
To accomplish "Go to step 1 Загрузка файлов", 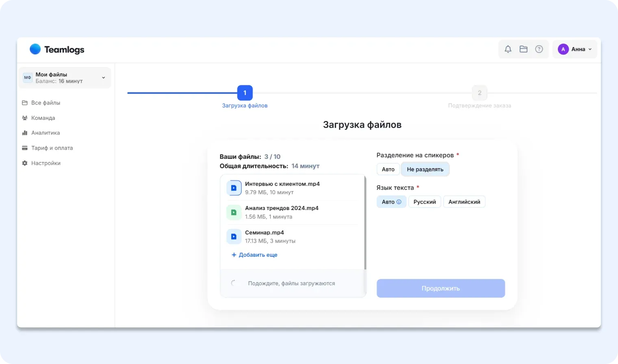I will [245, 93].
